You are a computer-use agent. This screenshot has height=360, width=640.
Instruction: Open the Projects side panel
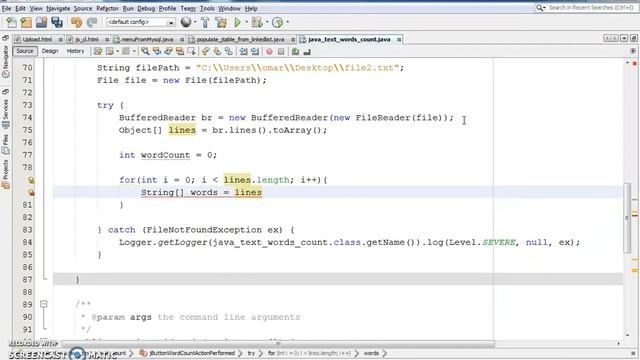pyautogui.click(x=6, y=173)
